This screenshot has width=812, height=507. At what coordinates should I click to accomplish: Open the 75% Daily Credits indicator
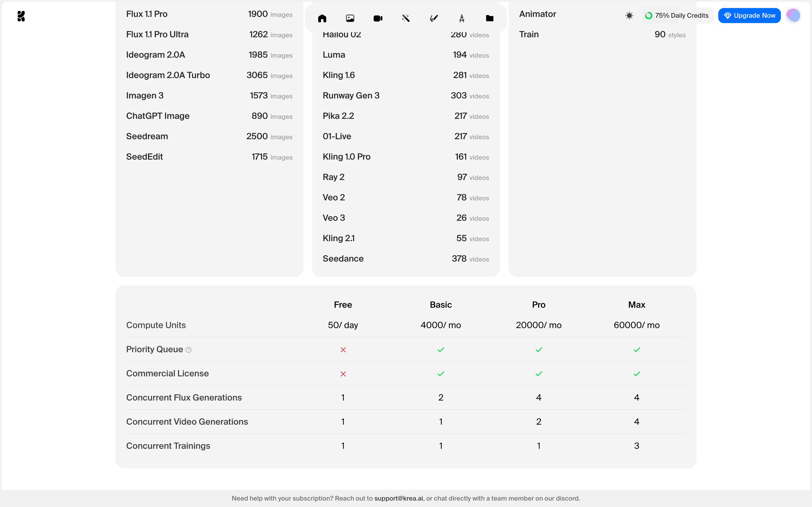(x=677, y=16)
